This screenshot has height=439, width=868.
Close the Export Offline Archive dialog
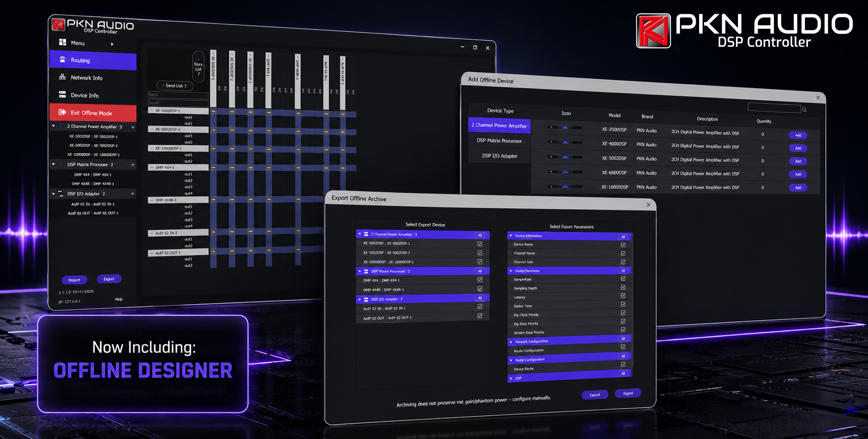(648, 205)
